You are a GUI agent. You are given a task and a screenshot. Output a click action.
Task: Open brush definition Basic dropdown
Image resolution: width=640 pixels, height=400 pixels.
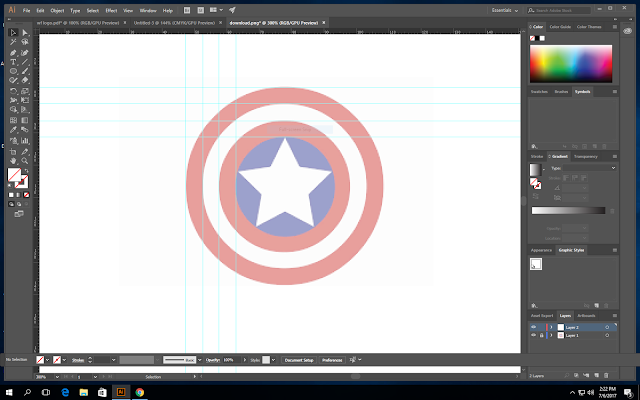200,360
